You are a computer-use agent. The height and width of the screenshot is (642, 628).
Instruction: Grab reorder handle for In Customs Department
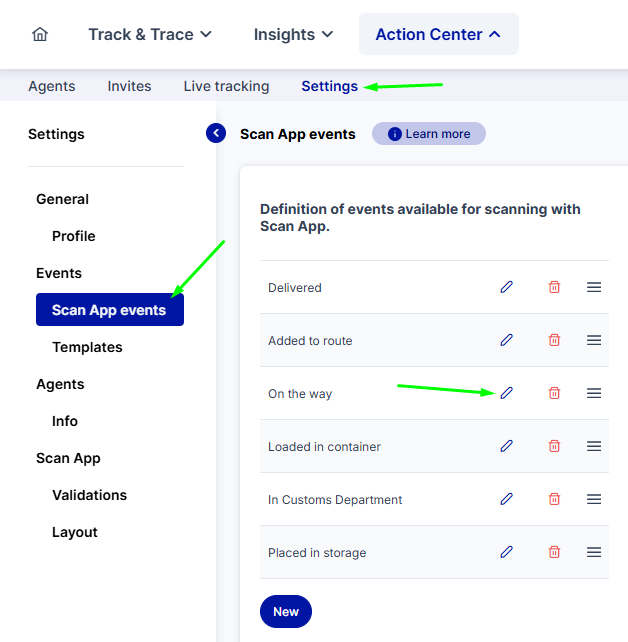(594, 499)
